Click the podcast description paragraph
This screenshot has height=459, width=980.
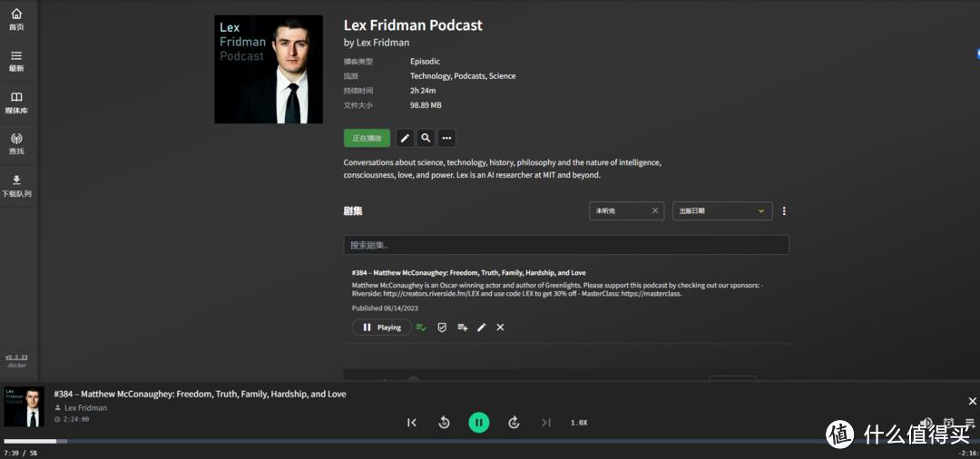pyautogui.click(x=503, y=169)
